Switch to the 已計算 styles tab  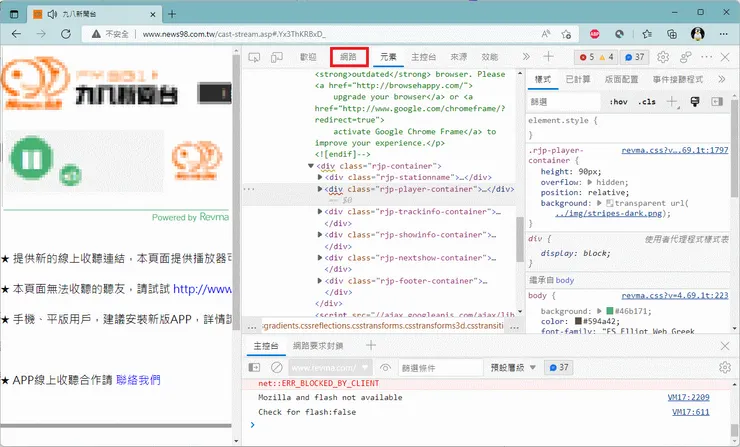[577, 79]
